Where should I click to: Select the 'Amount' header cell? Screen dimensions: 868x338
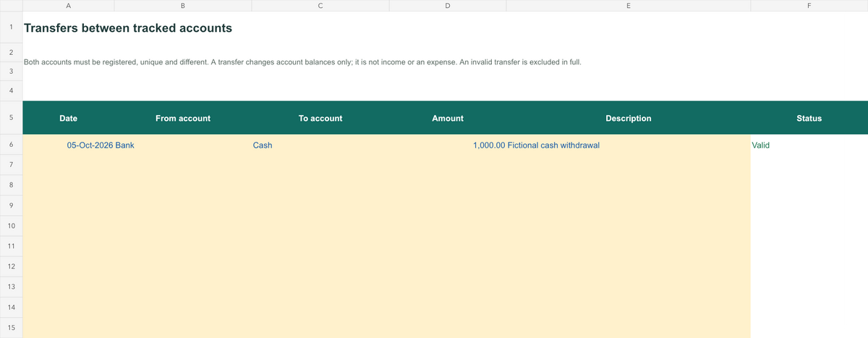(x=448, y=118)
